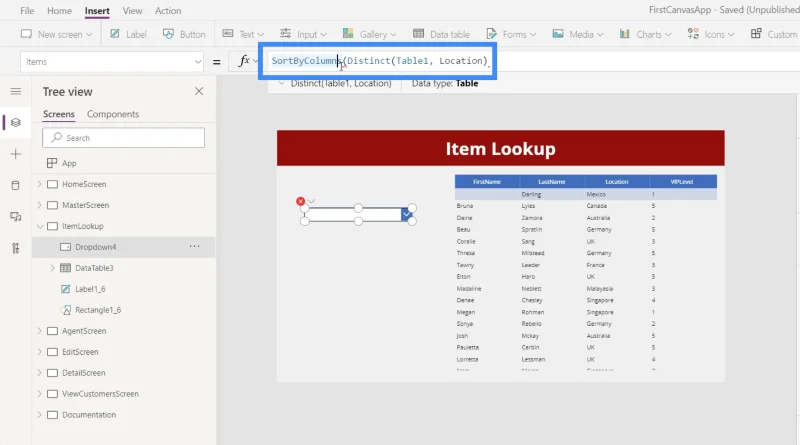Open the Input controls dropdown

303,34
